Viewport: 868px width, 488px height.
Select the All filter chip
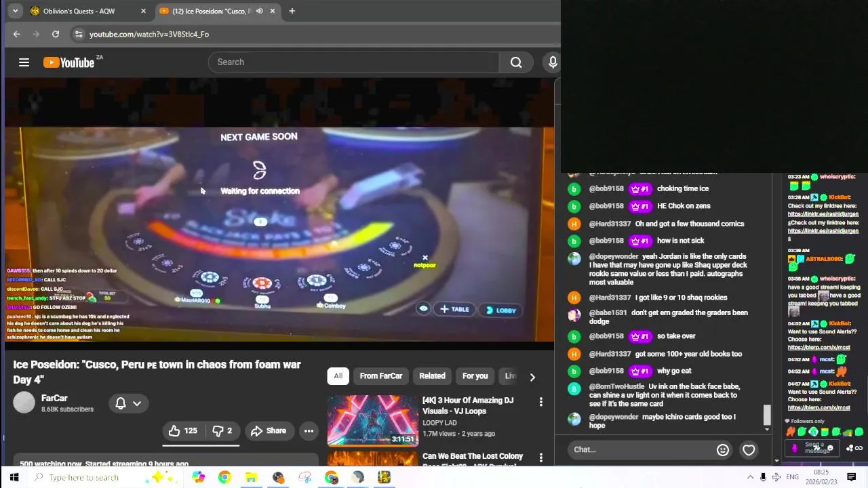pyautogui.click(x=338, y=376)
